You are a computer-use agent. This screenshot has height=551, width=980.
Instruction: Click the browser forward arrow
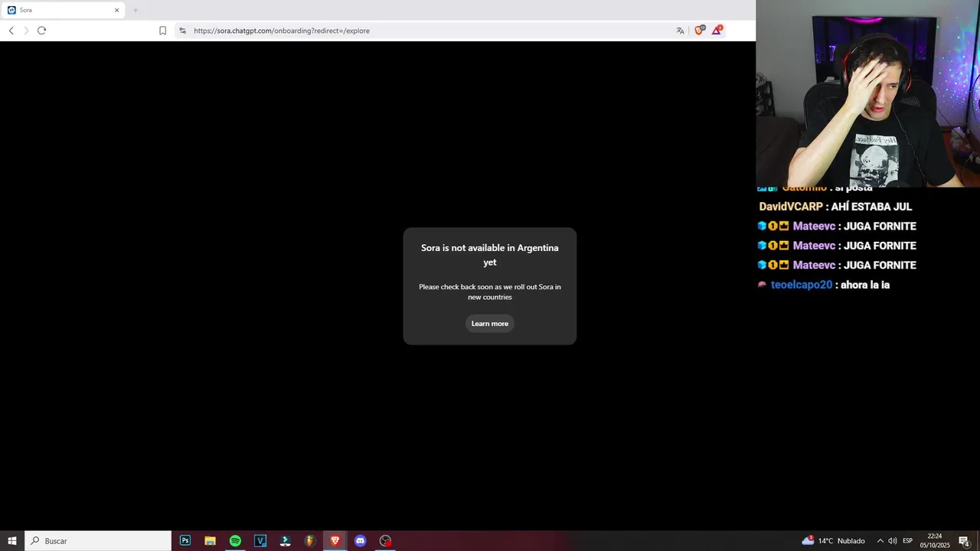[x=26, y=31]
